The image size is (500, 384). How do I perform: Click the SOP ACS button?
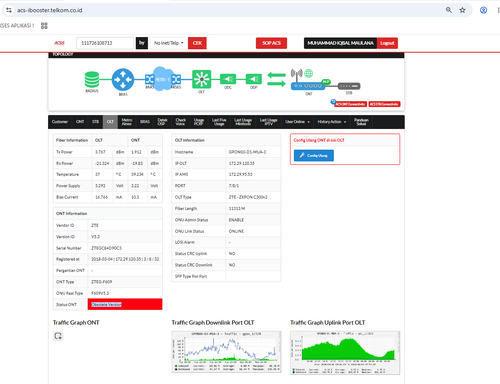point(271,43)
